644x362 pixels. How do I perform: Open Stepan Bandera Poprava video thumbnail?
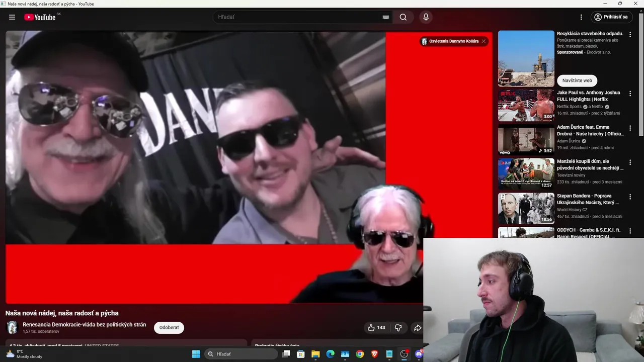point(526,209)
